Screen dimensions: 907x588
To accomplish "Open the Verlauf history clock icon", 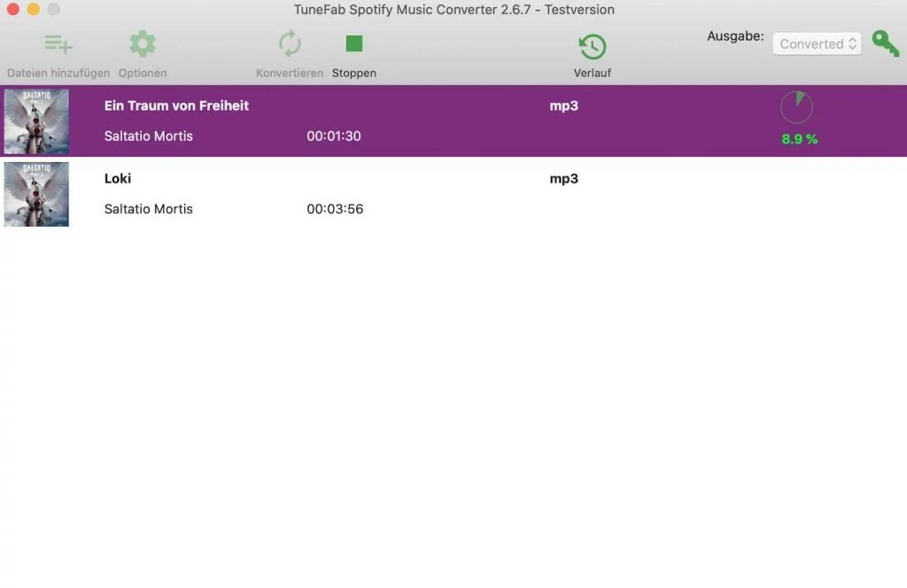I will [593, 47].
